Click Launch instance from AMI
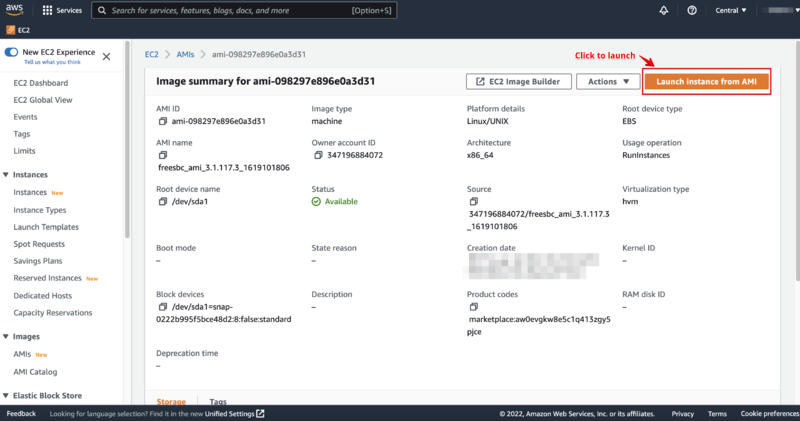 point(706,82)
